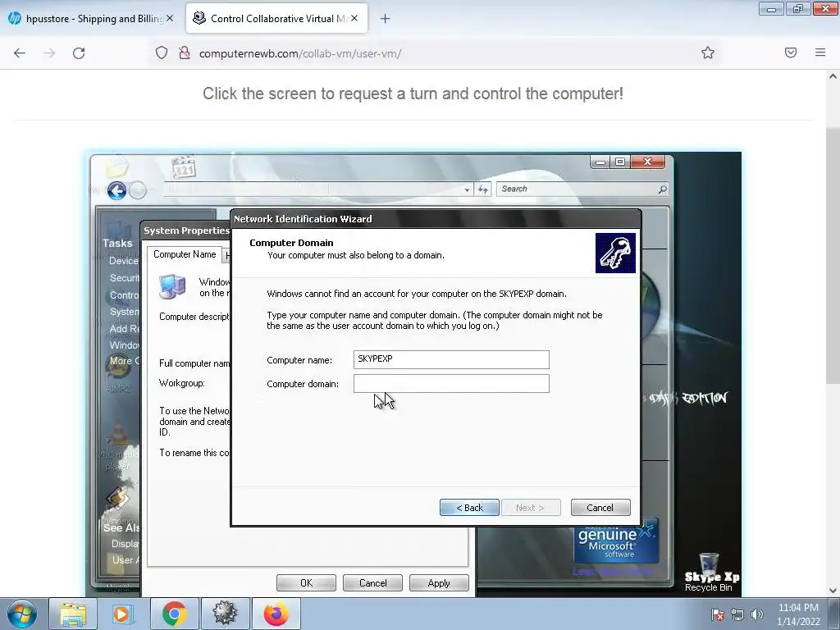Click OK in System Properties
Image resolution: width=840 pixels, height=630 pixels.
306,583
